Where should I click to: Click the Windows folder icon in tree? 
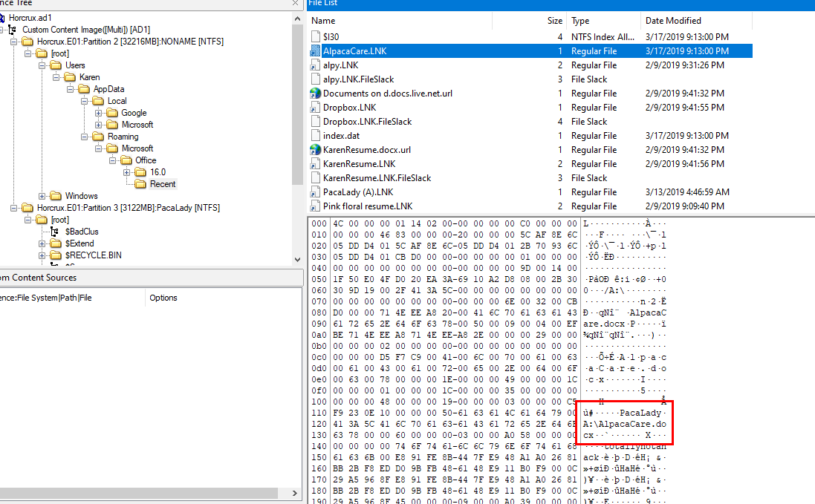[56, 196]
